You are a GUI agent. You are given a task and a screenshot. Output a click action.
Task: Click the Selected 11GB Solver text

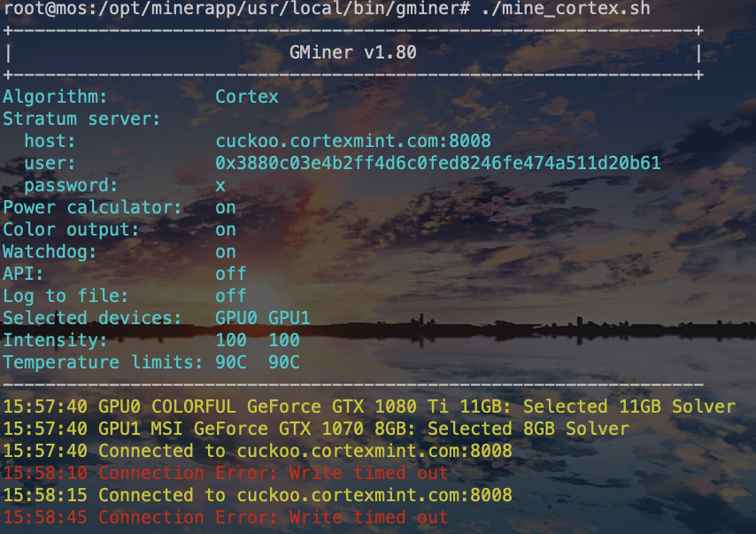click(x=629, y=406)
